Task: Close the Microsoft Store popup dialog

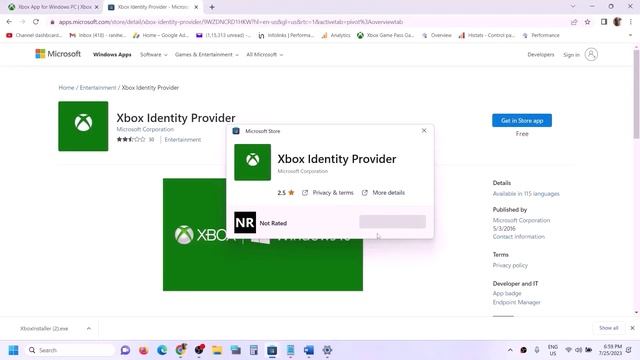Action: pos(424,131)
